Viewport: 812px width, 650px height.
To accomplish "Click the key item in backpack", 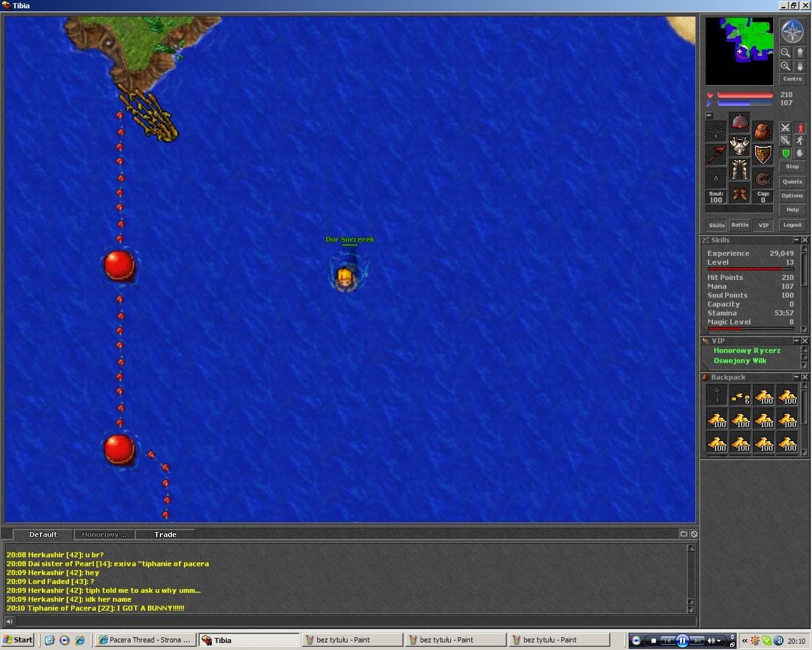I will pos(717,395).
